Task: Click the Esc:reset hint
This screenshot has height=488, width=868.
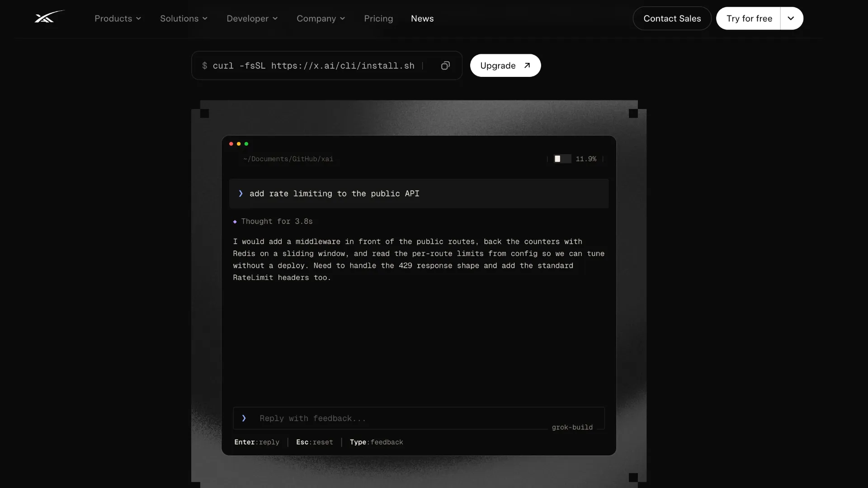Action: [x=315, y=442]
